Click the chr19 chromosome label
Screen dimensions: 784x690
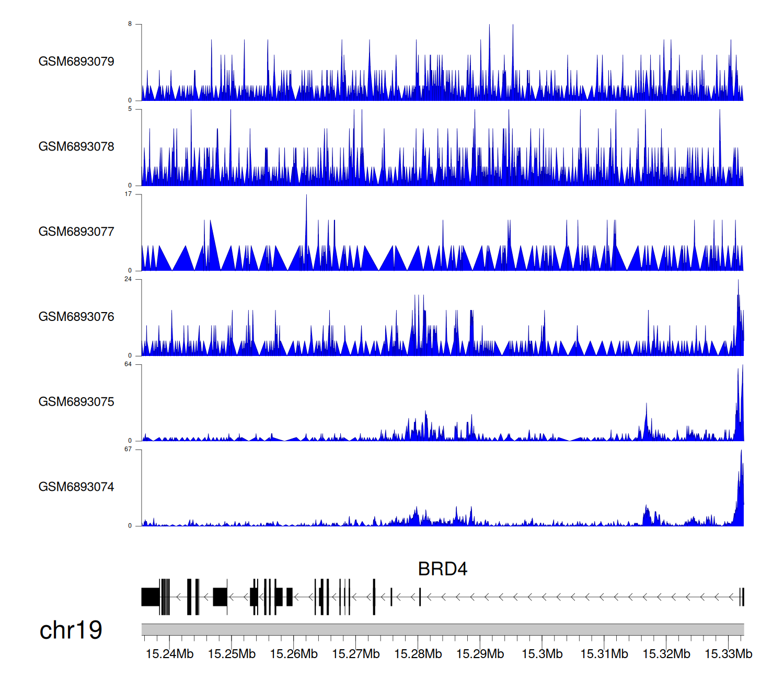coord(71,630)
